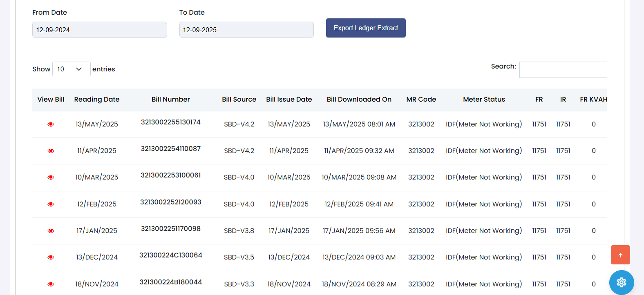
Task: Sort by Bill Number column header
Action: click(170, 99)
